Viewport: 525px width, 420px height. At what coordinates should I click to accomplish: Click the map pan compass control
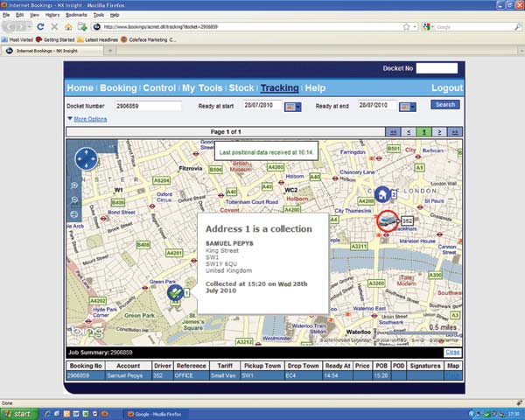pyautogui.click(x=87, y=158)
